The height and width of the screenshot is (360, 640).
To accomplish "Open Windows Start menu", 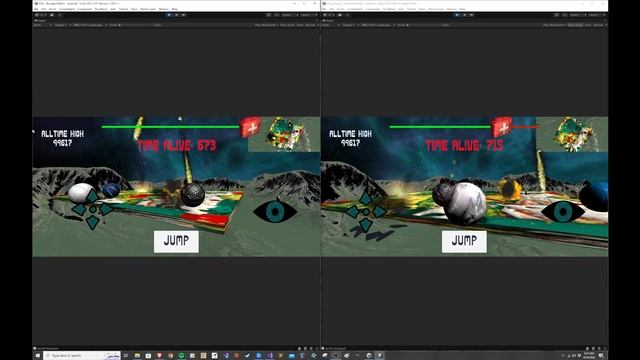I will pos(38,356).
